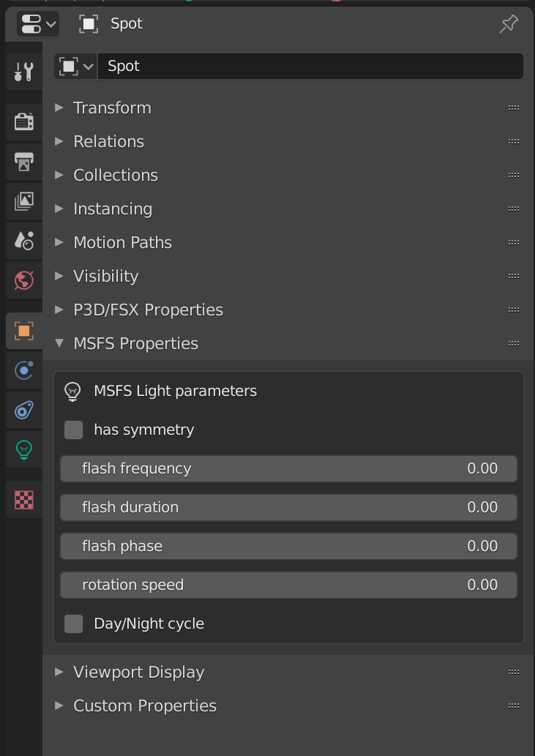The width and height of the screenshot is (535, 756).
Task: Open the Tool properties tab
Action: point(23,72)
